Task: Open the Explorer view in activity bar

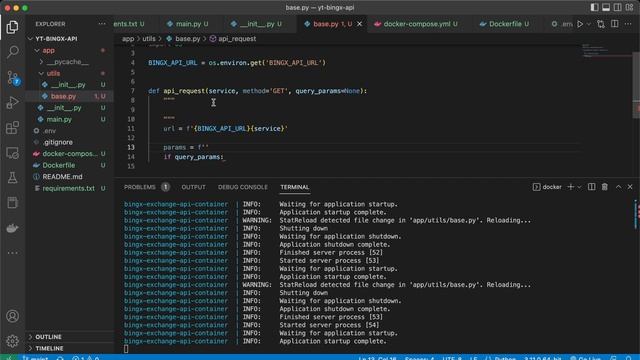Action: [12, 27]
